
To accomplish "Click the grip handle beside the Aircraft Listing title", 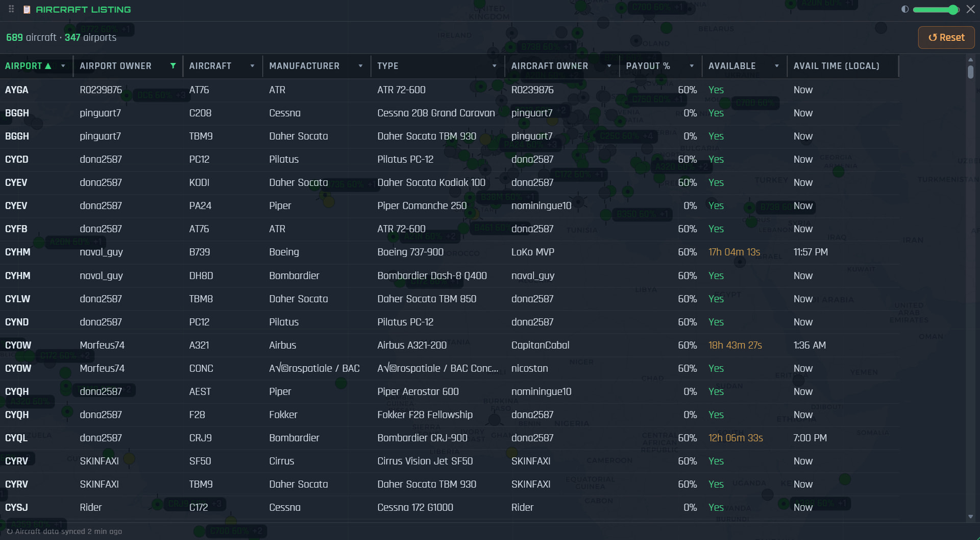I will [11, 9].
